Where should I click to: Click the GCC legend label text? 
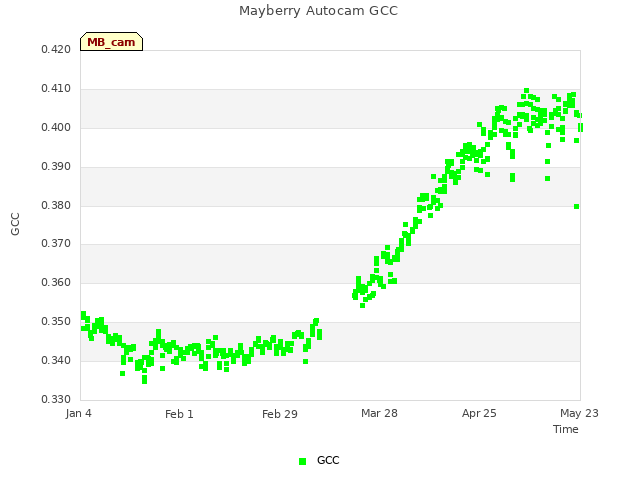click(x=328, y=460)
